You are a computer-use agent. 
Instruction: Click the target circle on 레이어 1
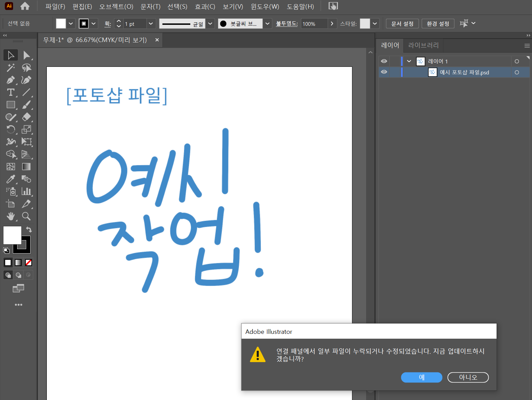coord(517,61)
